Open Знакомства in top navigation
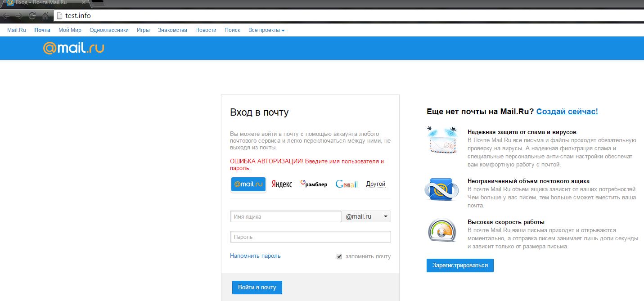 [172, 30]
